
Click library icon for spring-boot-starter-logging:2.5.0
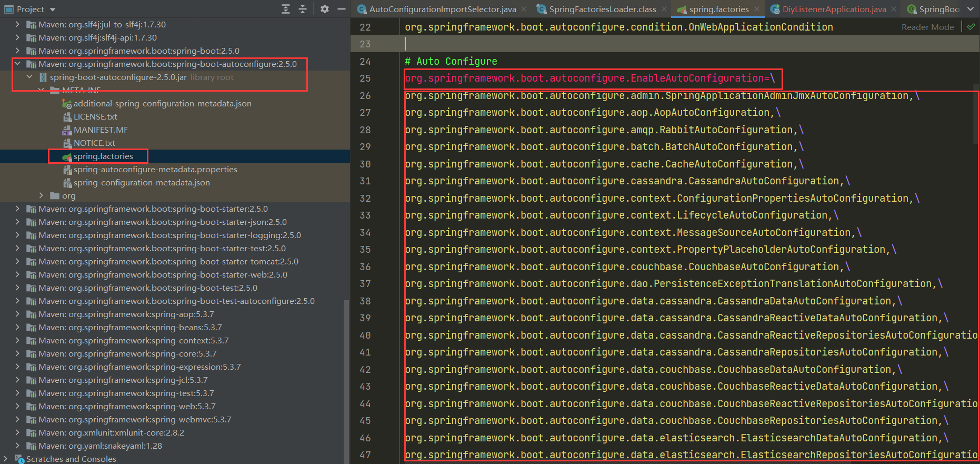point(31,235)
